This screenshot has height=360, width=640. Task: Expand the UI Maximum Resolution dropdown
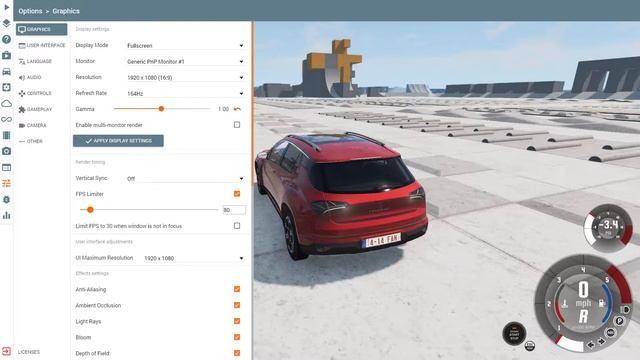tap(194, 258)
